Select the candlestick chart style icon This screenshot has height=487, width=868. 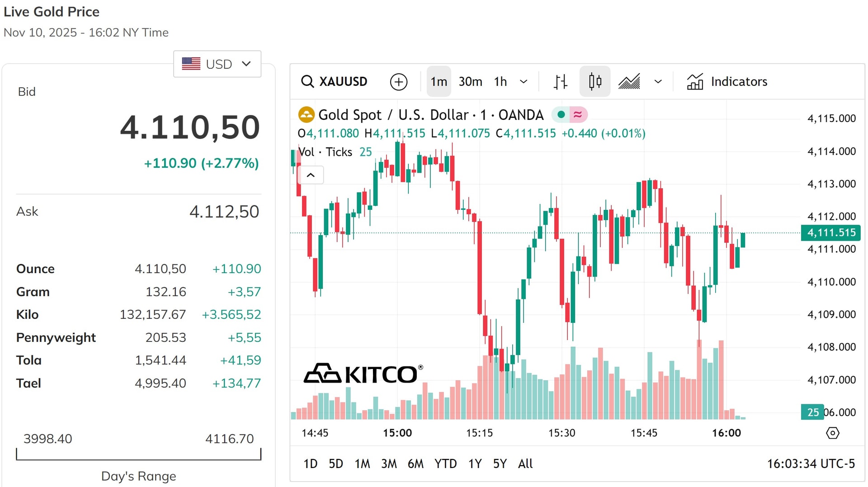[595, 81]
